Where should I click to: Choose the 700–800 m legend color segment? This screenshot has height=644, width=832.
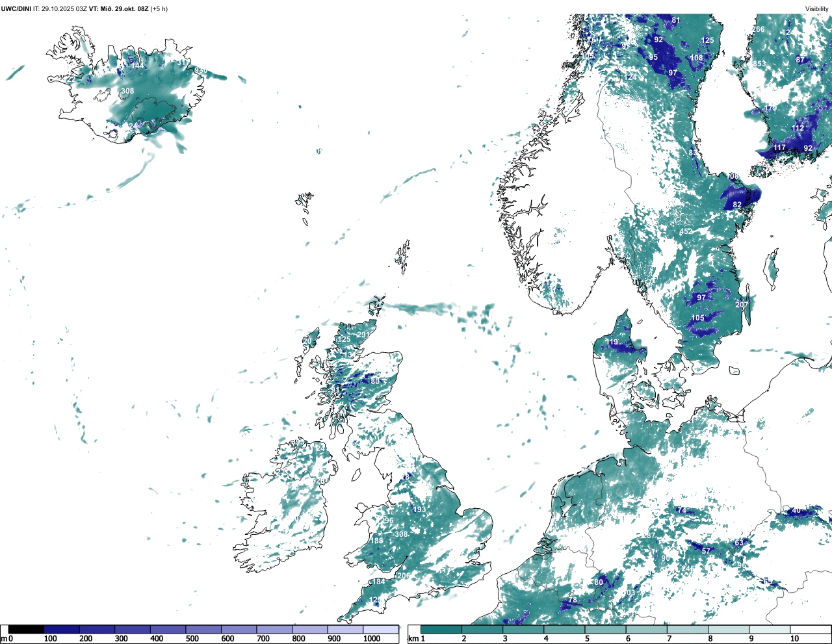[274, 629]
